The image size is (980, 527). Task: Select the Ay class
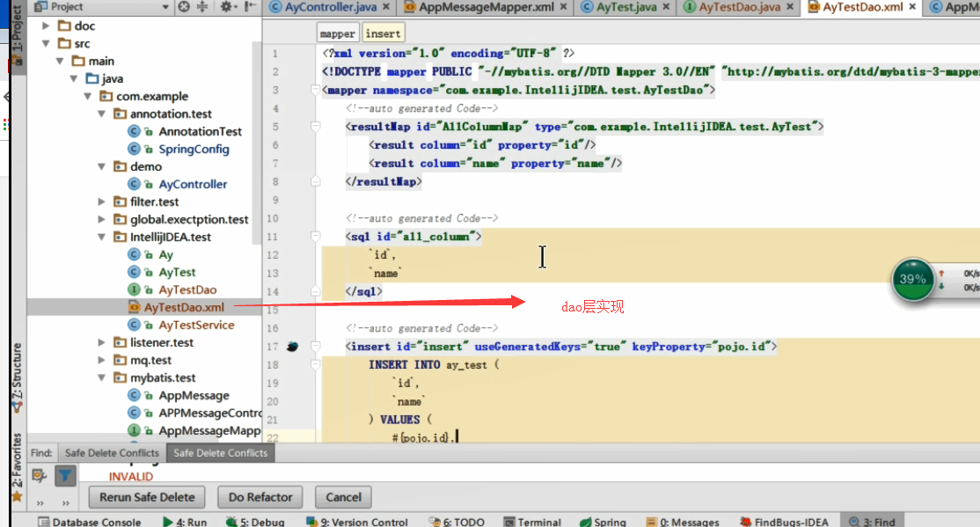point(165,254)
